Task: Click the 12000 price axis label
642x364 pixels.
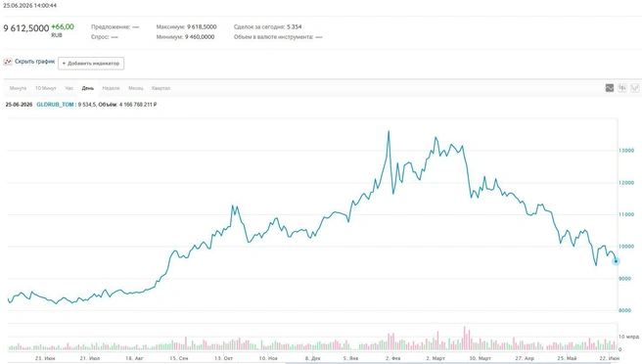Action: pos(626,183)
